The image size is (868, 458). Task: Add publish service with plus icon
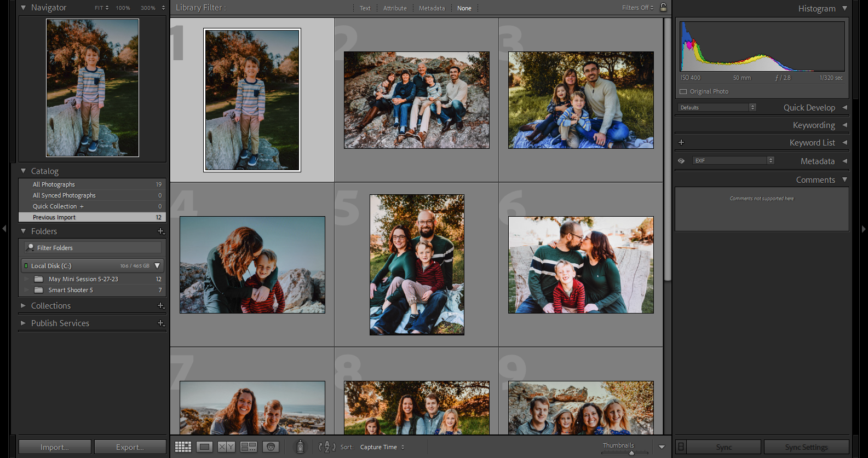pyautogui.click(x=161, y=323)
